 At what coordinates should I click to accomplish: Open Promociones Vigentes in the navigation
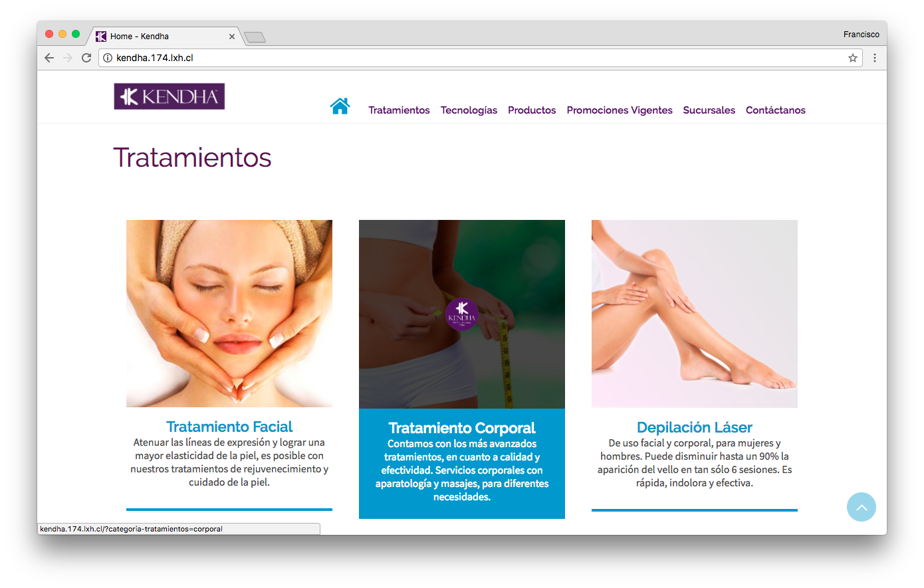pyautogui.click(x=620, y=110)
